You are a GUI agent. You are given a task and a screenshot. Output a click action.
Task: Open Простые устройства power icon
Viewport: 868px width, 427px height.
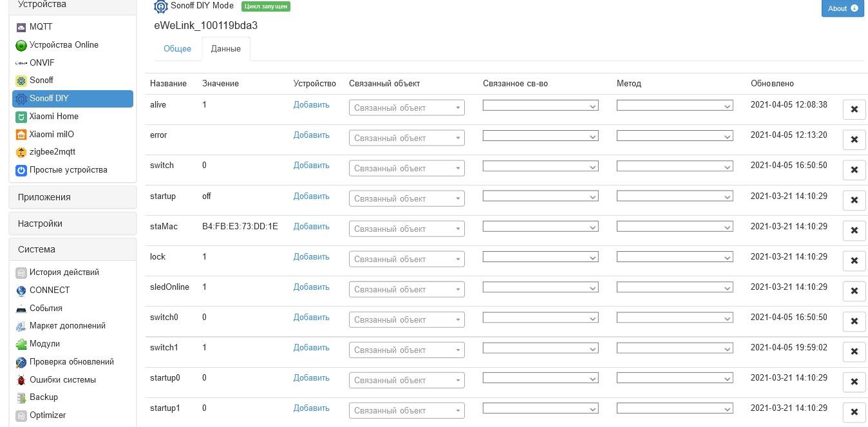tap(21, 170)
